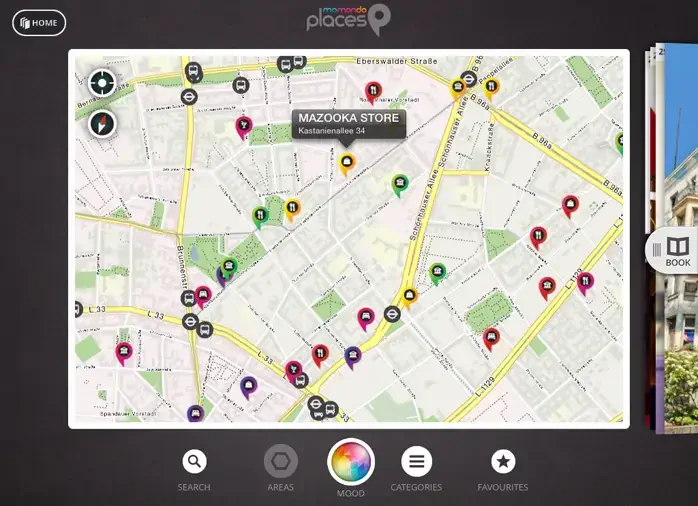Select pink hotel pin left of Schönhauser Allee station
The image size is (698, 506).
[x=366, y=319]
